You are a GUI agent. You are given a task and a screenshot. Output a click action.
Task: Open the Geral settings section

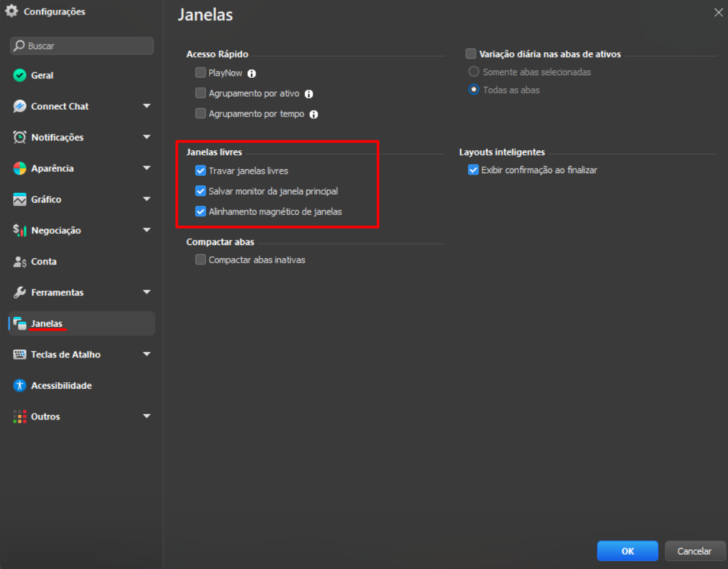(82, 75)
